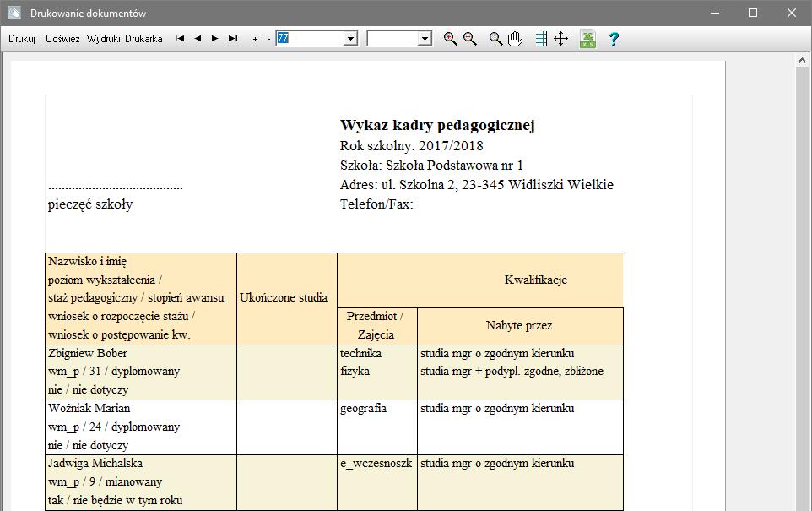This screenshot has height=511, width=812.
Task: Click the 'Nabyte przez' header cell
Action: click(x=519, y=325)
